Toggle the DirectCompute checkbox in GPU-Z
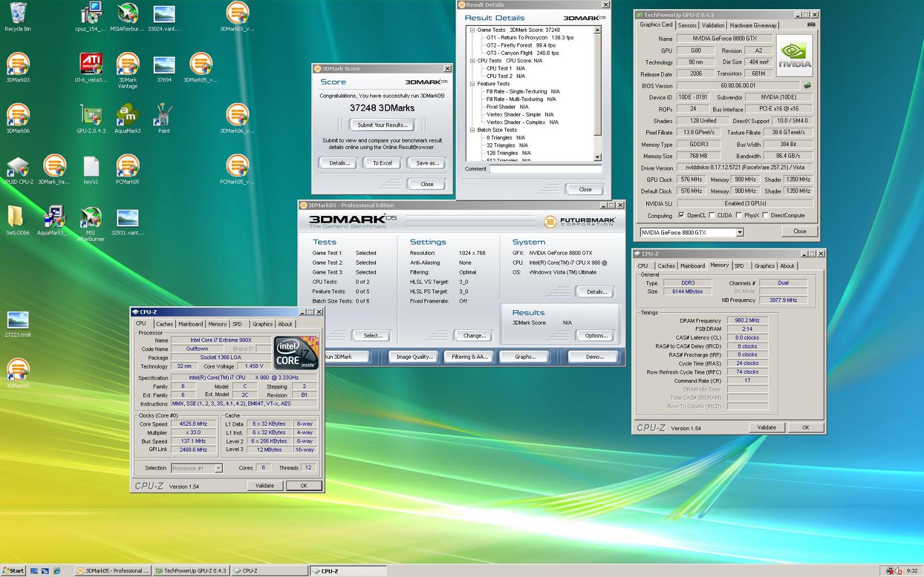Image resolution: width=924 pixels, height=577 pixels. tap(765, 215)
